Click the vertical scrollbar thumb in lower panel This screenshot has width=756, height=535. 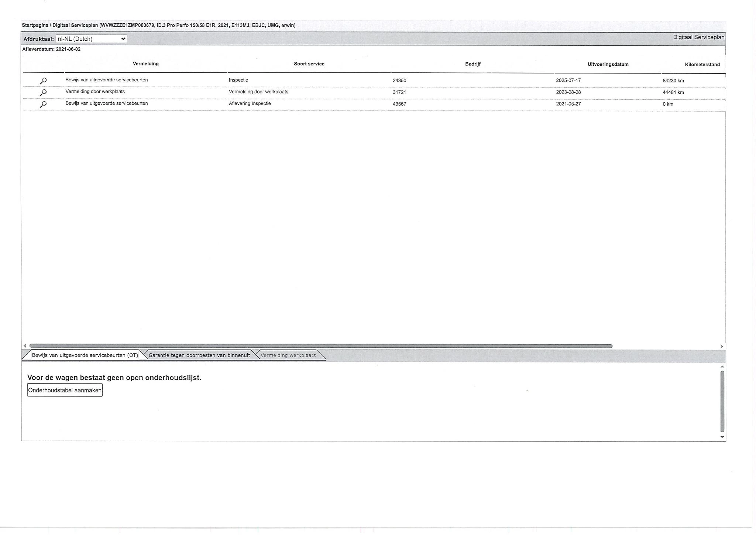click(x=722, y=401)
